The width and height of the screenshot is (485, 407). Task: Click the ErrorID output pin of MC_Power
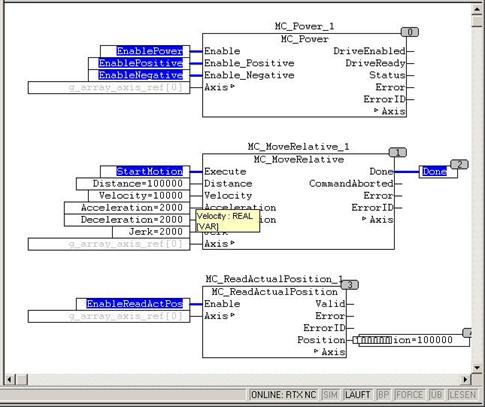[x=385, y=99]
